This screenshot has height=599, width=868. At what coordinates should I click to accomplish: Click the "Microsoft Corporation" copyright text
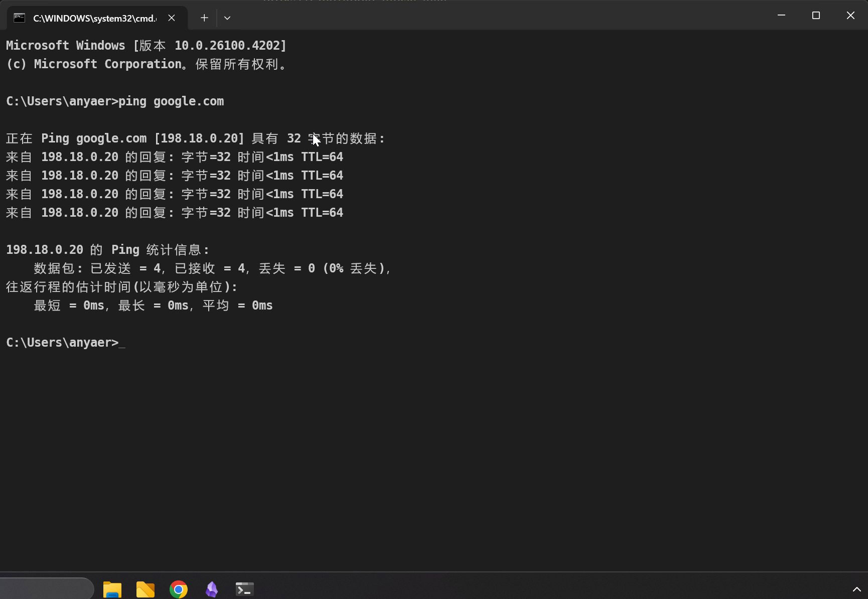tap(107, 64)
